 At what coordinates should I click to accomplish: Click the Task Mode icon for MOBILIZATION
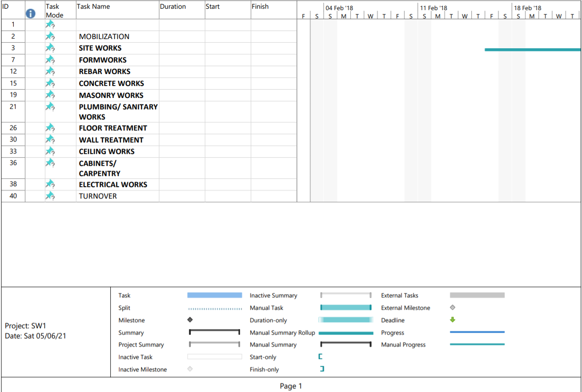(x=50, y=35)
